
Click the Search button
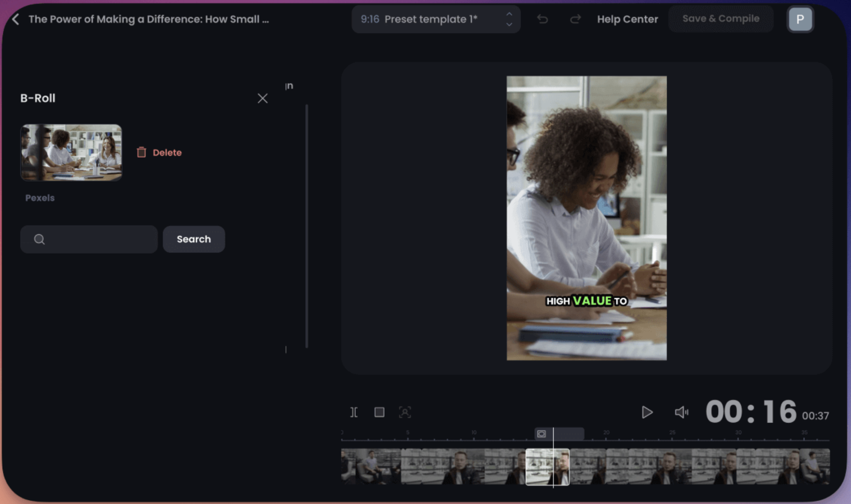(x=194, y=239)
